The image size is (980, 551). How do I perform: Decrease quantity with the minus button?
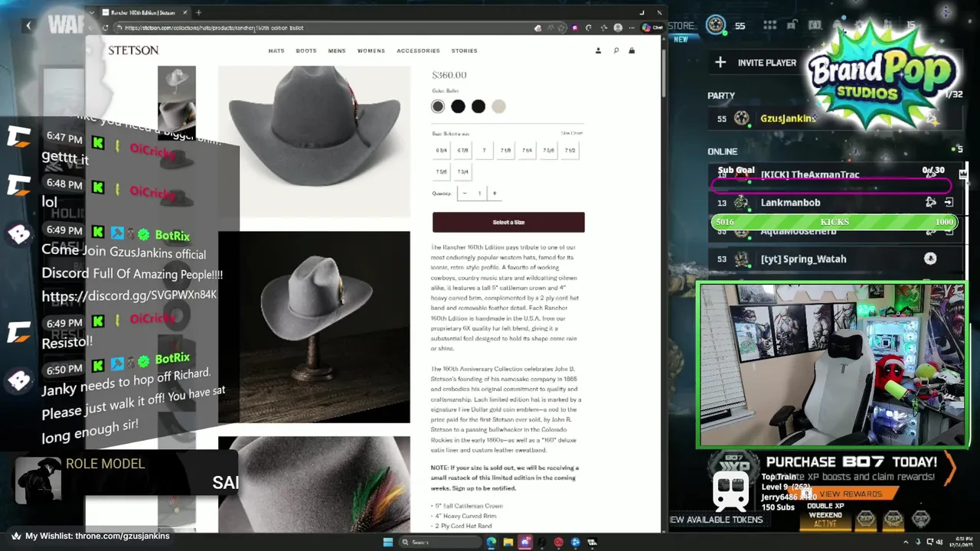tap(464, 193)
